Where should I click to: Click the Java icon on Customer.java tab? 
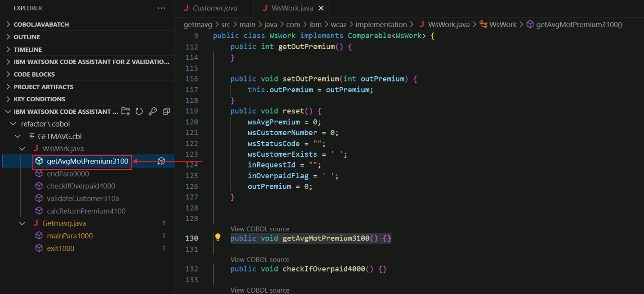click(186, 8)
